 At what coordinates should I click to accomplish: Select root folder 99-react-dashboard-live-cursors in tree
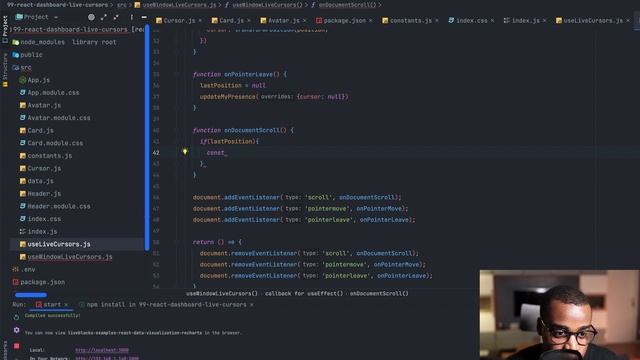coord(70,29)
